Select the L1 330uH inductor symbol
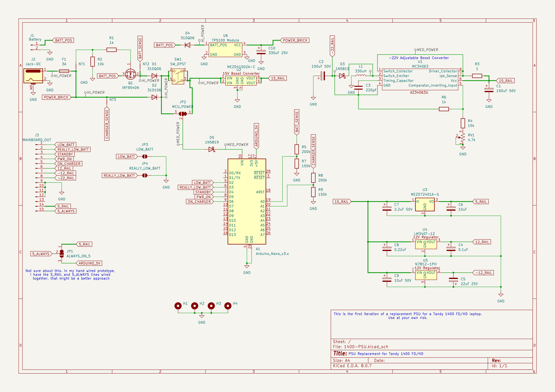The height and width of the screenshot is (392, 555). click(361, 76)
